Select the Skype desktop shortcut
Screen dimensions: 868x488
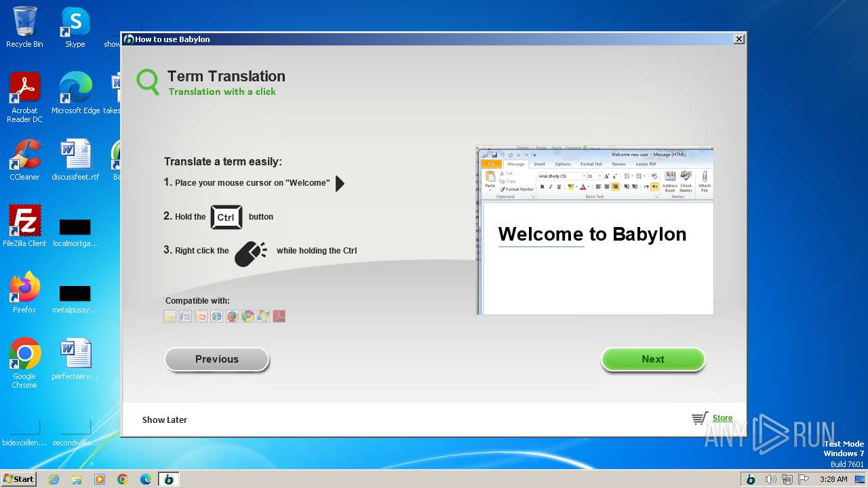pos(75,27)
